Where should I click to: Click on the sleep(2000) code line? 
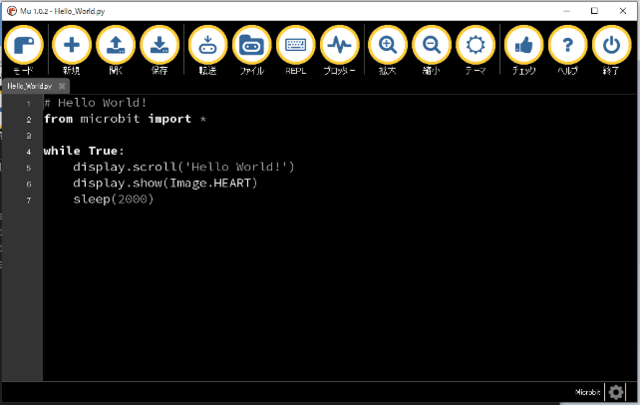[x=113, y=199]
